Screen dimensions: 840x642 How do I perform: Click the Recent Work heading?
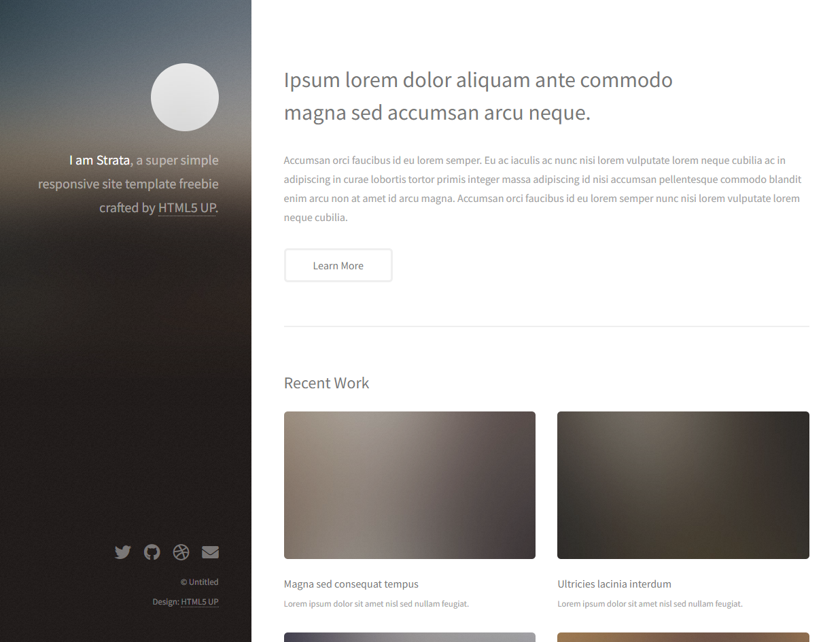(x=326, y=383)
